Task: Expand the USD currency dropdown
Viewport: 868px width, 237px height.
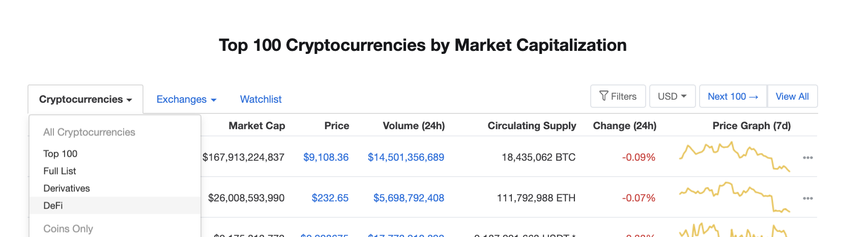Action: [x=672, y=96]
